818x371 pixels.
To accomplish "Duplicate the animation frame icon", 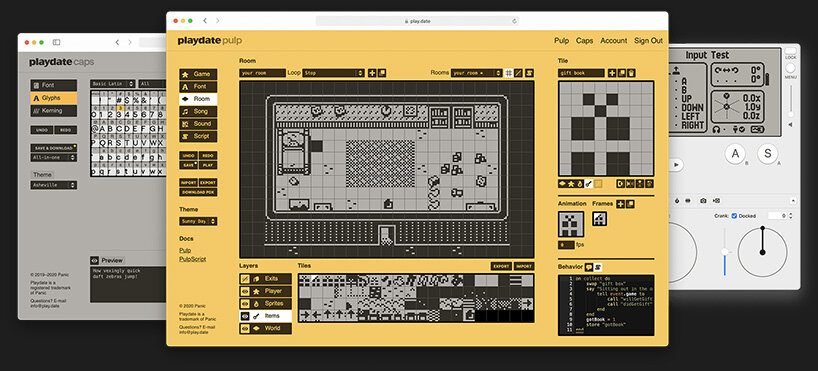I will coord(630,204).
